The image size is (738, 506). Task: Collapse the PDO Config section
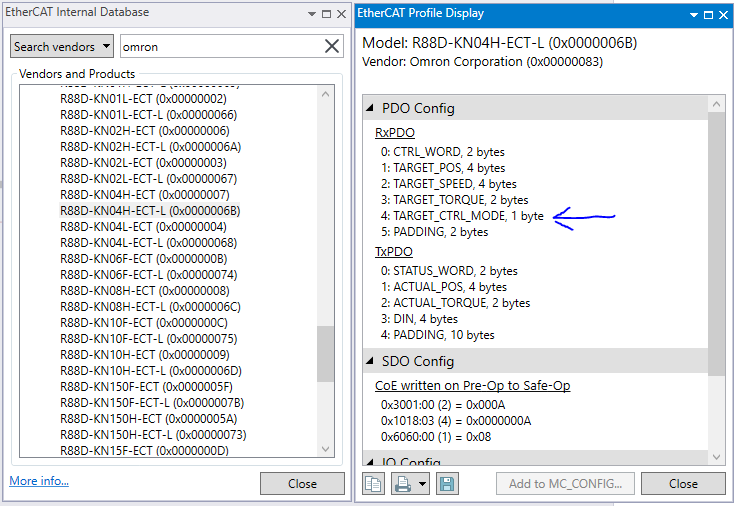[370, 108]
